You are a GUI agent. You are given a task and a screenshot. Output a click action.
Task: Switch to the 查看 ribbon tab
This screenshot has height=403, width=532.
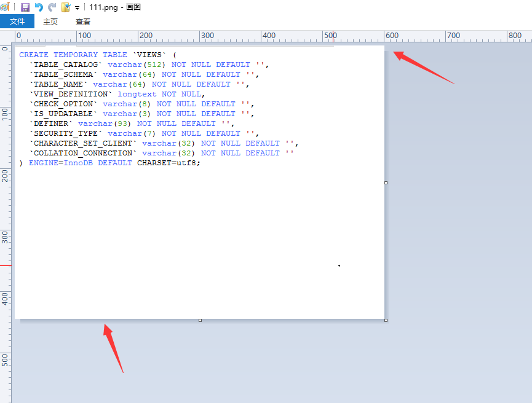(x=83, y=22)
